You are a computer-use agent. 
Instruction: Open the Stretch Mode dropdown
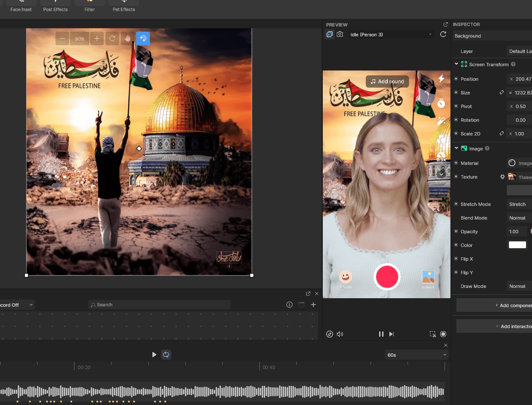(519, 204)
